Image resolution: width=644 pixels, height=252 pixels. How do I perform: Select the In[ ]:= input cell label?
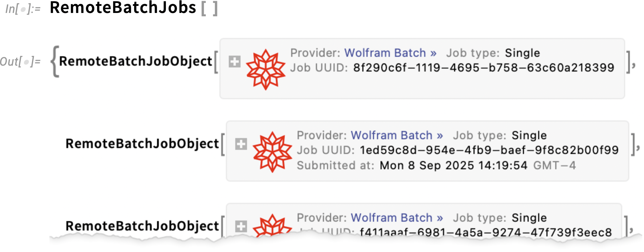click(x=23, y=9)
